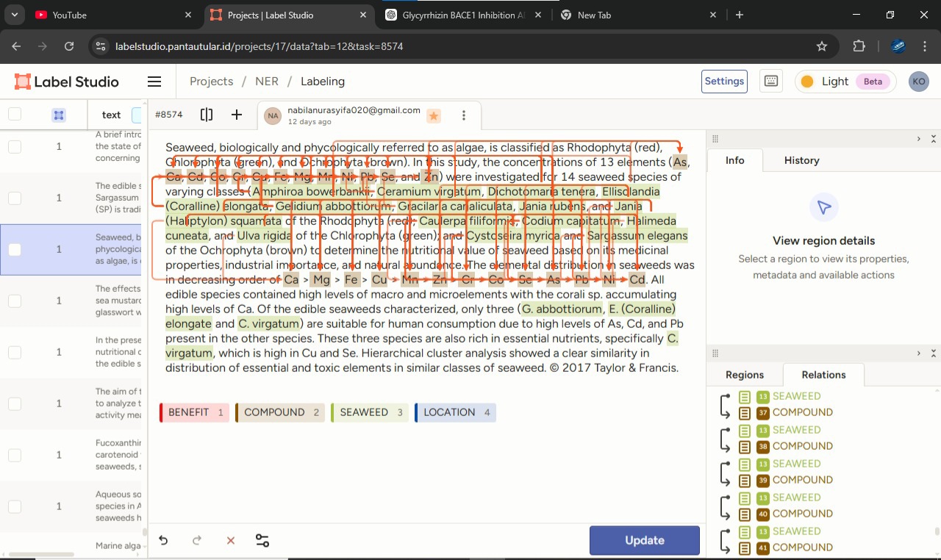Screen dimensions: 941x560
Task: Select the brown COMPOUND label
Action: [280, 412]
